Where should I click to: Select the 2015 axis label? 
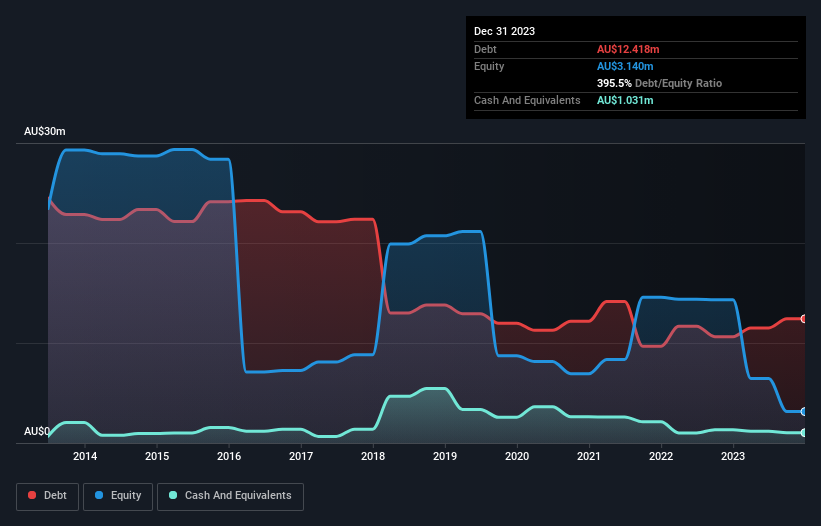157,456
